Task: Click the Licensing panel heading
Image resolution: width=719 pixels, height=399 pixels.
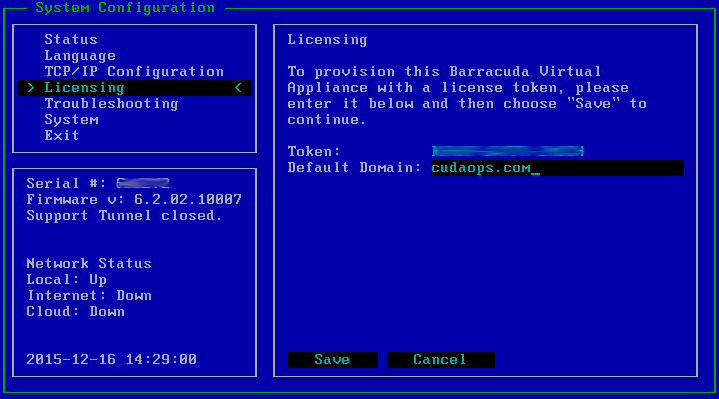Action: click(327, 40)
